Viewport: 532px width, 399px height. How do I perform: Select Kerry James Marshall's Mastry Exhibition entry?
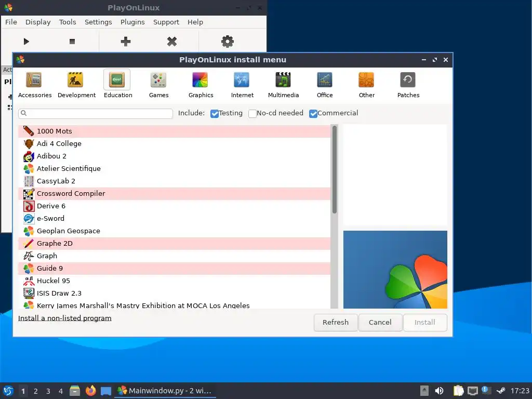pos(174,304)
